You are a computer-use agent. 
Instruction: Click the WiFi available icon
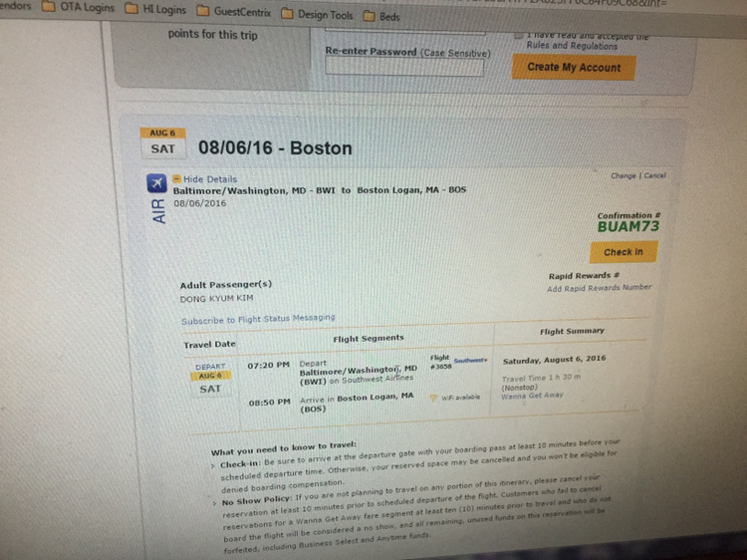[x=433, y=398]
